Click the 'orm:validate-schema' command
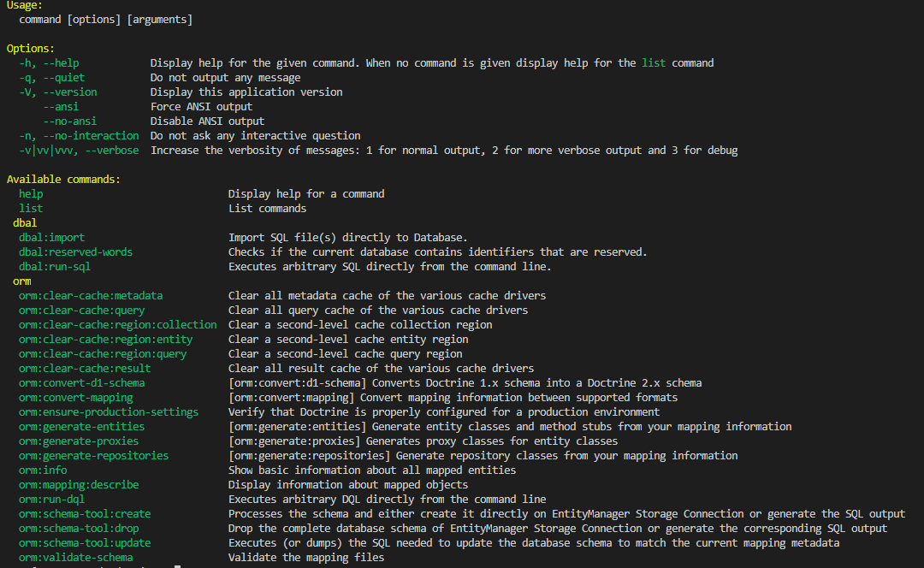This screenshot has height=568, width=924. pyautogui.click(x=75, y=558)
